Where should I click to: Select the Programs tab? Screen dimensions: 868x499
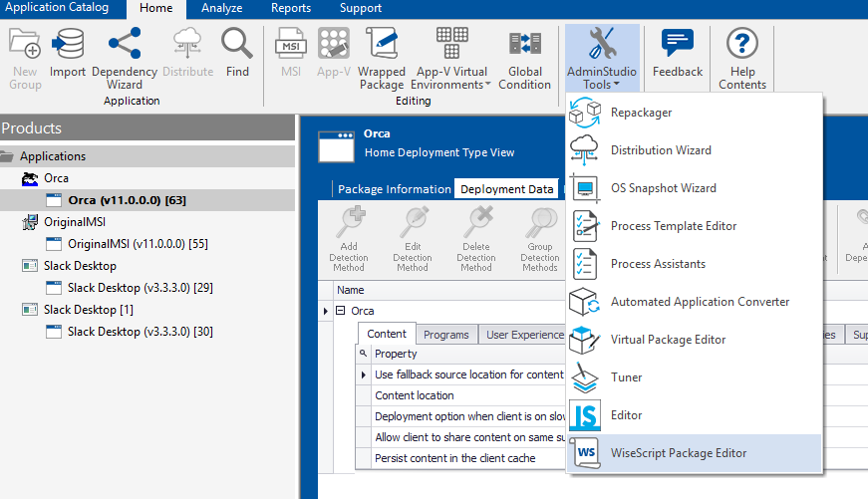[x=445, y=335]
